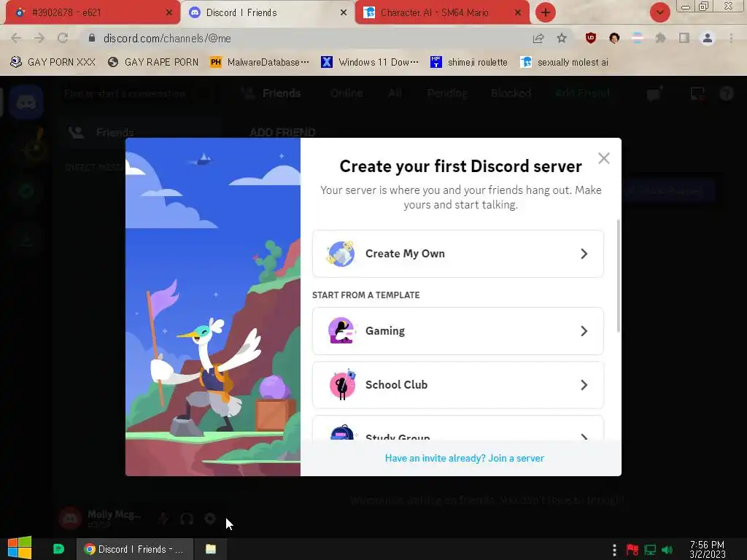Open the Windows 11 Dow… bookmark
The image size is (747, 560).
pos(370,63)
